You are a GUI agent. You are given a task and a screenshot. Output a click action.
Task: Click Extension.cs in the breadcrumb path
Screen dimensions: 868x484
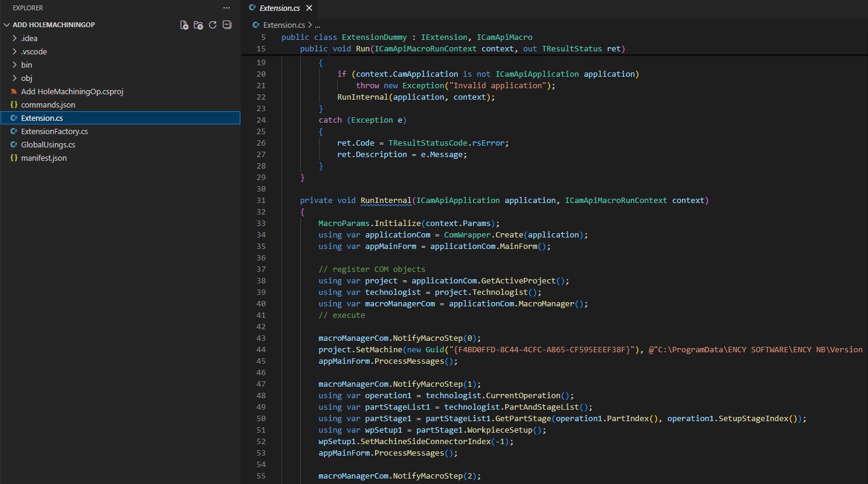[x=284, y=25]
